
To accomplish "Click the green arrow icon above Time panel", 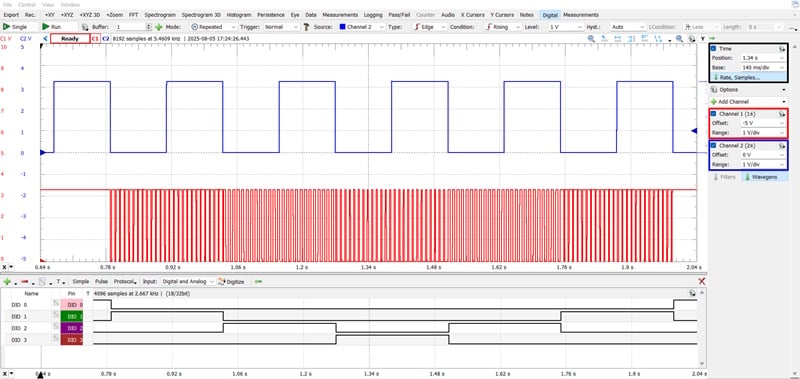I will [712, 38].
